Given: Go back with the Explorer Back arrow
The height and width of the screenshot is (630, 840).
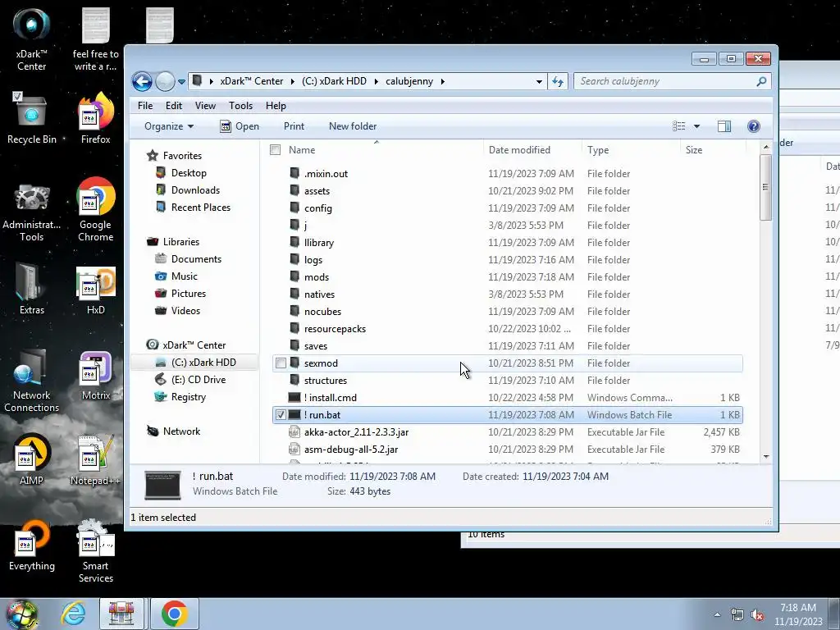Looking at the screenshot, I should (x=142, y=81).
